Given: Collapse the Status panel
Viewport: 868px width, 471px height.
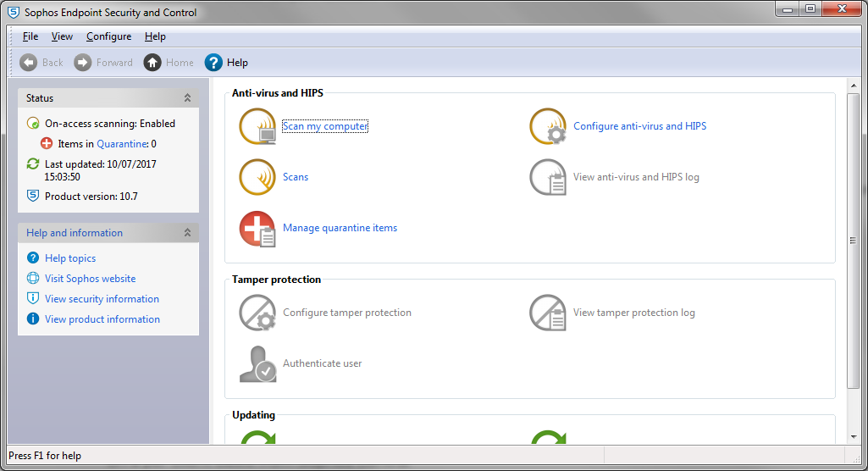Looking at the screenshot, I should (188, 98).
